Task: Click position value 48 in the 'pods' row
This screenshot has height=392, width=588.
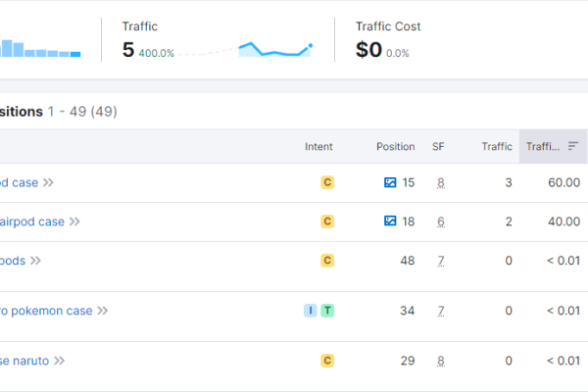Action: pos(408,261)
